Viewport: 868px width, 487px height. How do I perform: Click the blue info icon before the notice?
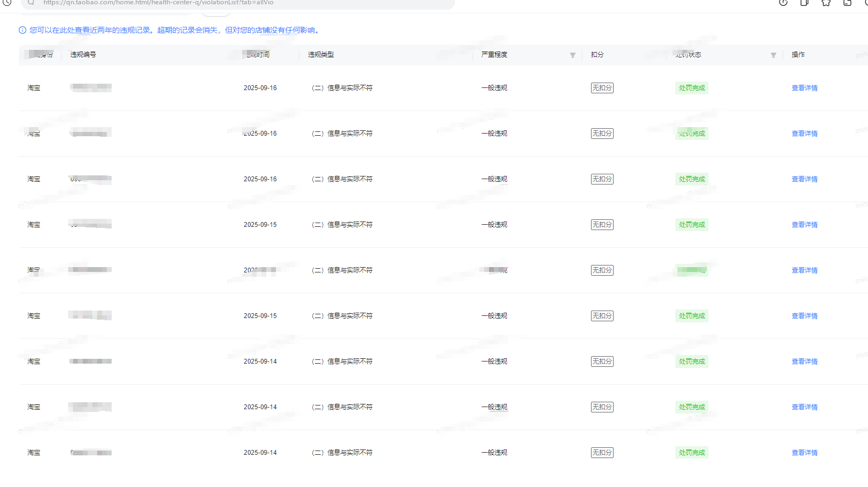point(23,30)
